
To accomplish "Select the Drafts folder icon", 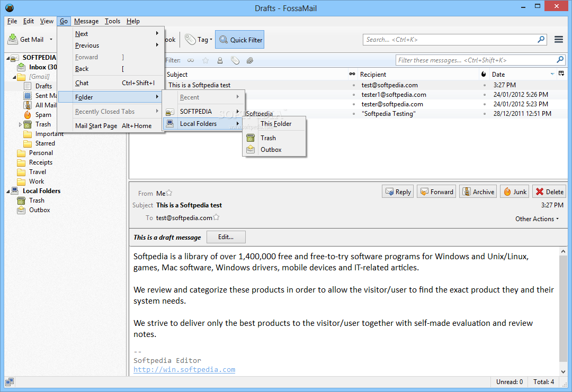I will point(28,86).
